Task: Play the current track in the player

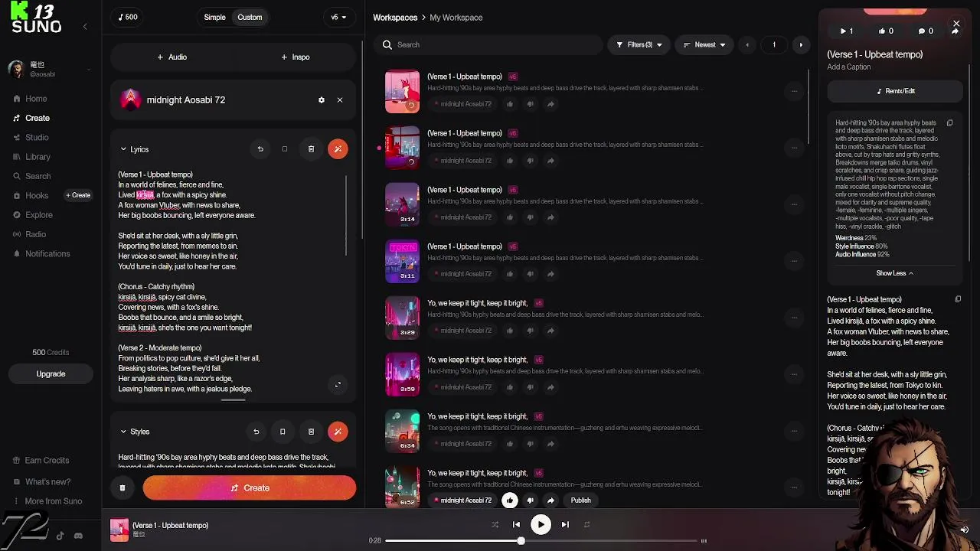Action: [x=541, y=525]
